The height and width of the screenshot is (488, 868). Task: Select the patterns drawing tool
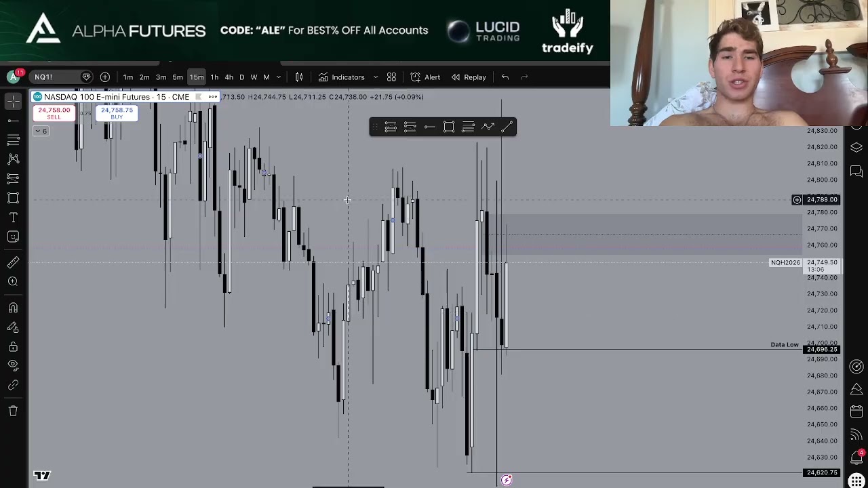(13, 159)
